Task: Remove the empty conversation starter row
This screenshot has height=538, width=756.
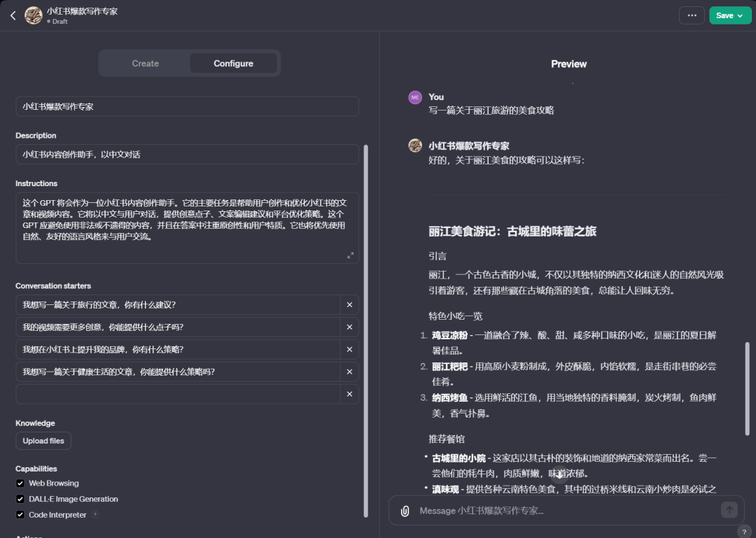Action: tap(349, 394)
